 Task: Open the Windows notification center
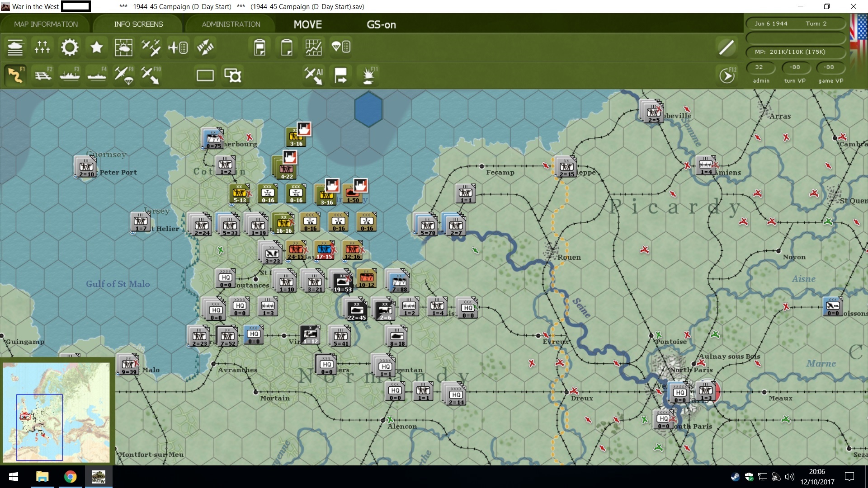point(849,477)
